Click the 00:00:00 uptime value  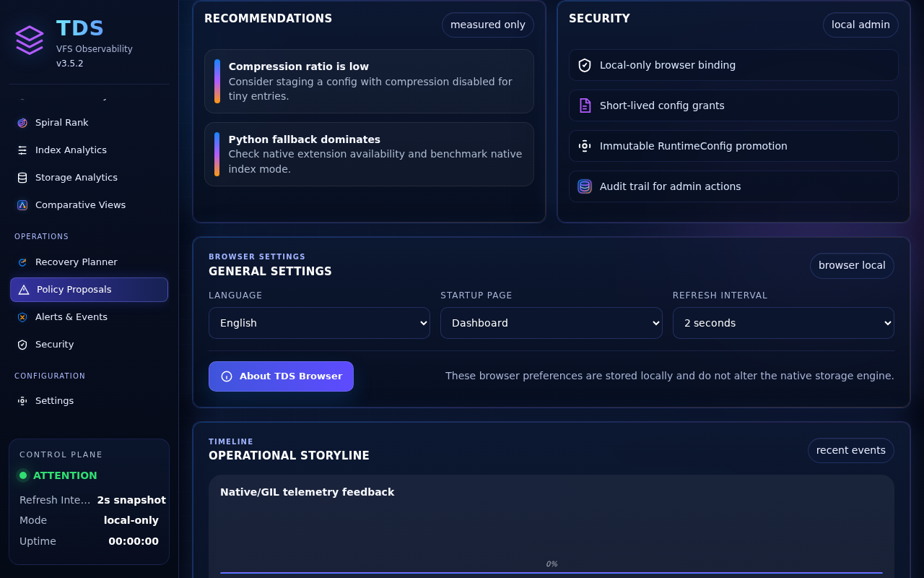pos(134,541)
